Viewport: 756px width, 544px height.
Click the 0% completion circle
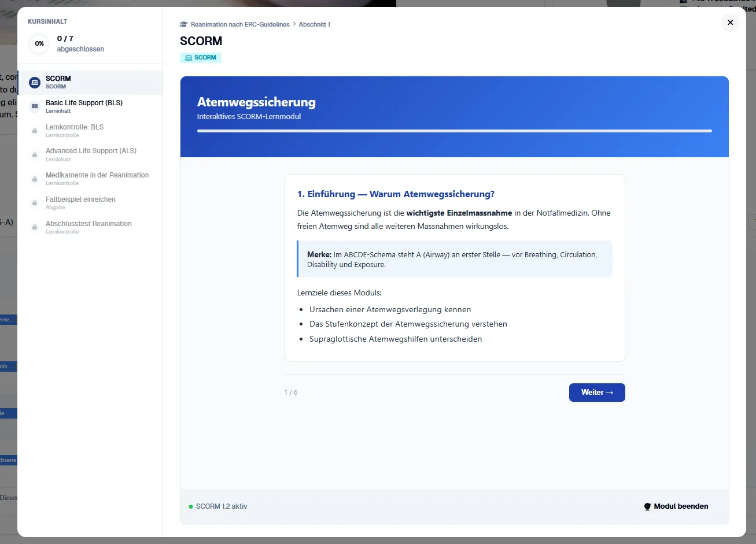39,43
